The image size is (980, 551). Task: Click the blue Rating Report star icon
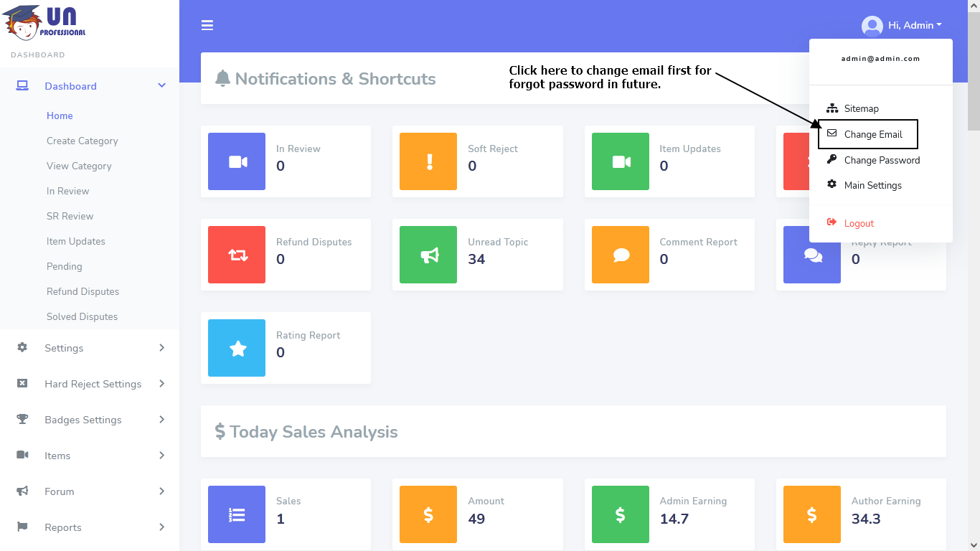click(x=237, y=348)
